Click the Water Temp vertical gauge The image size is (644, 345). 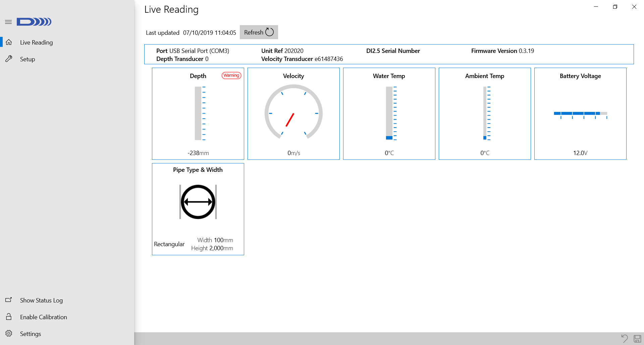click(x=391, y=113)
